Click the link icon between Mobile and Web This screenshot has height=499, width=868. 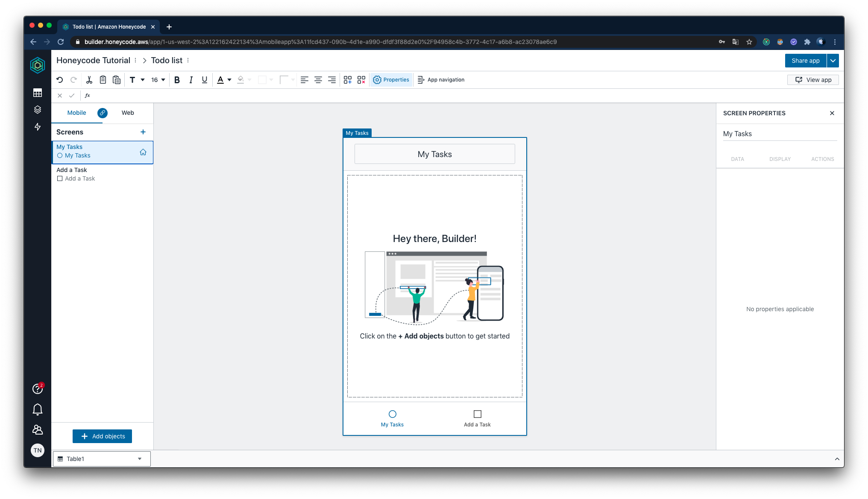(103, 113)
